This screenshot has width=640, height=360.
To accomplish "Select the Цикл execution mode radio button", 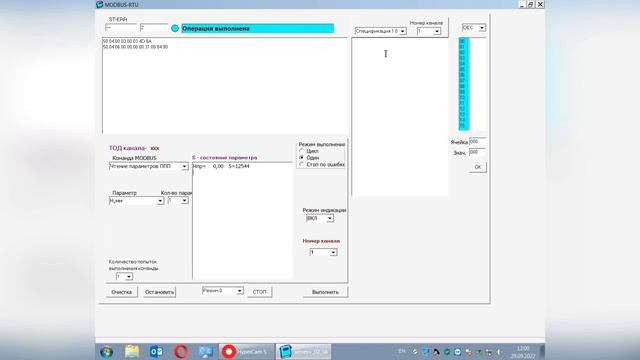I will 302,151.
